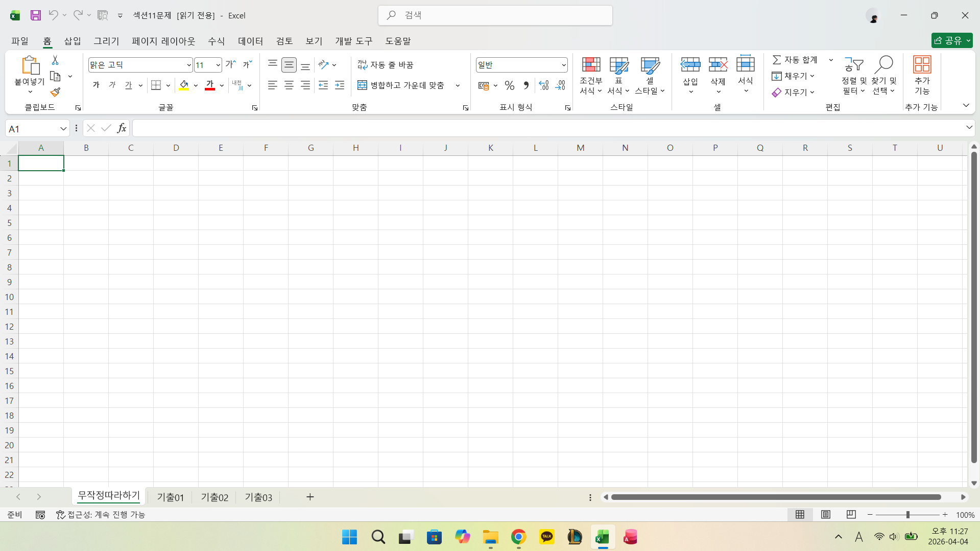980x551 pixels.
Task: Toggle Wrap Text (자동 줄 바꿈)
Action: (x=386, y=65)
